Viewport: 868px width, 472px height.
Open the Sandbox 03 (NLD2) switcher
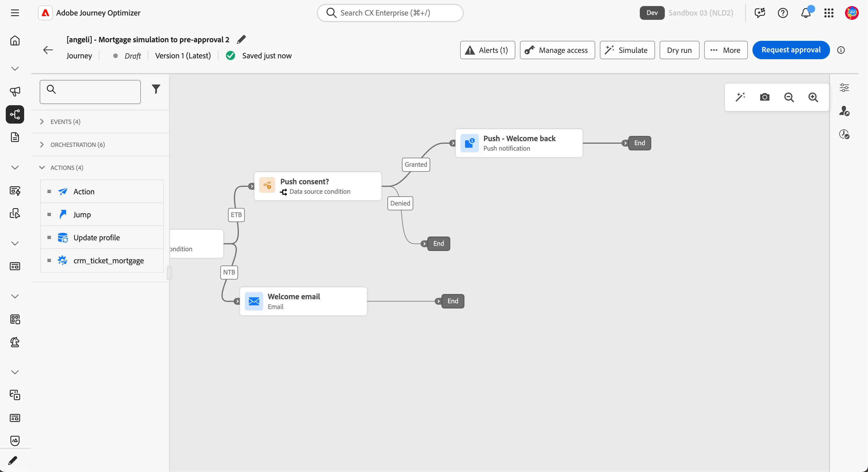[x=700, y=13]
